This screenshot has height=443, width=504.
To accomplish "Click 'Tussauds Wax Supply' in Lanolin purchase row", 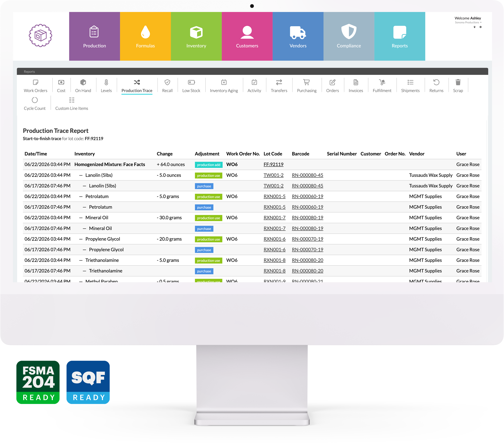I will coord(431,186).
